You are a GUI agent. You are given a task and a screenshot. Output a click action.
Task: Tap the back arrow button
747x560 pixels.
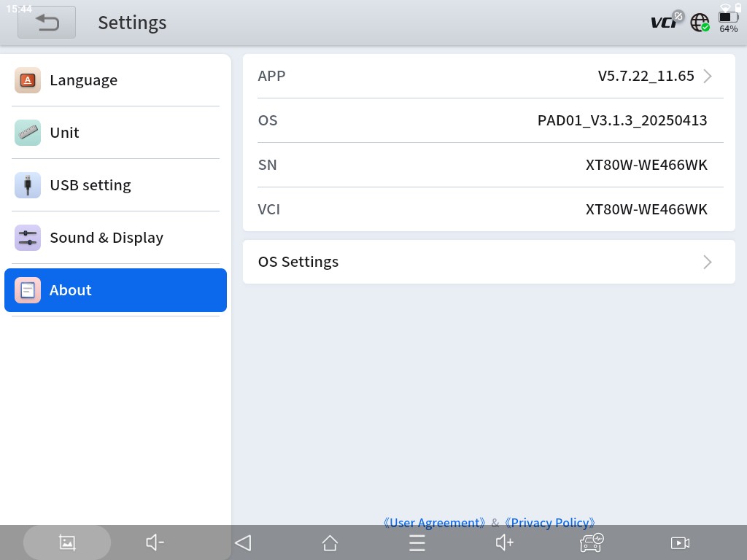[x=47, y=23]
